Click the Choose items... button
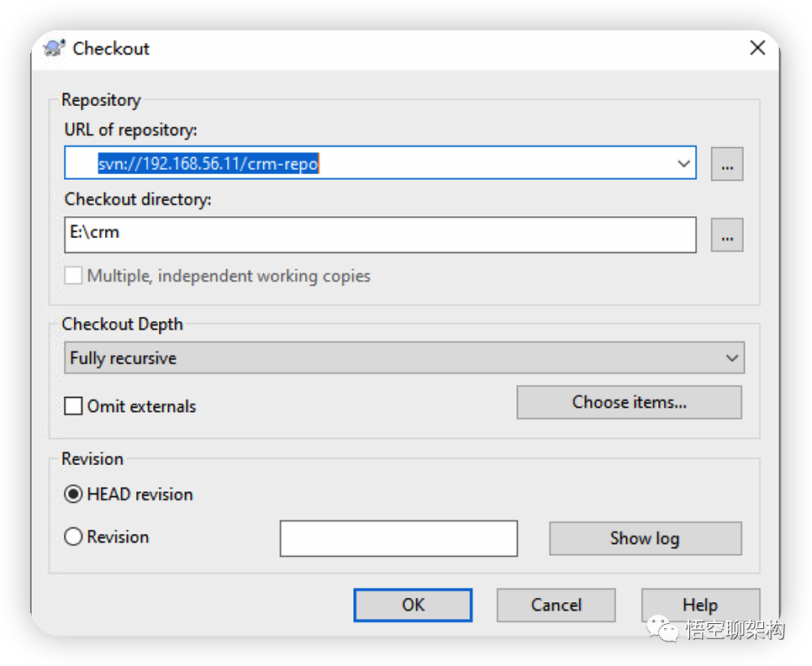 coord(630,402)
